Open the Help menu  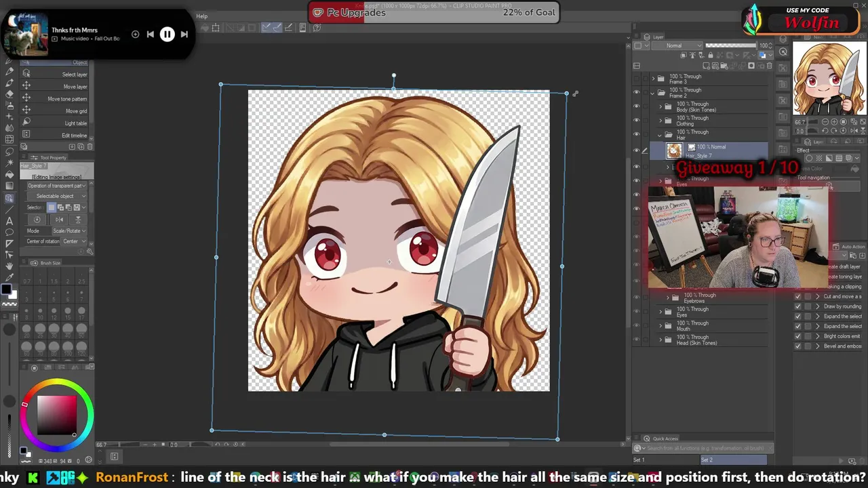coord(202,16)
